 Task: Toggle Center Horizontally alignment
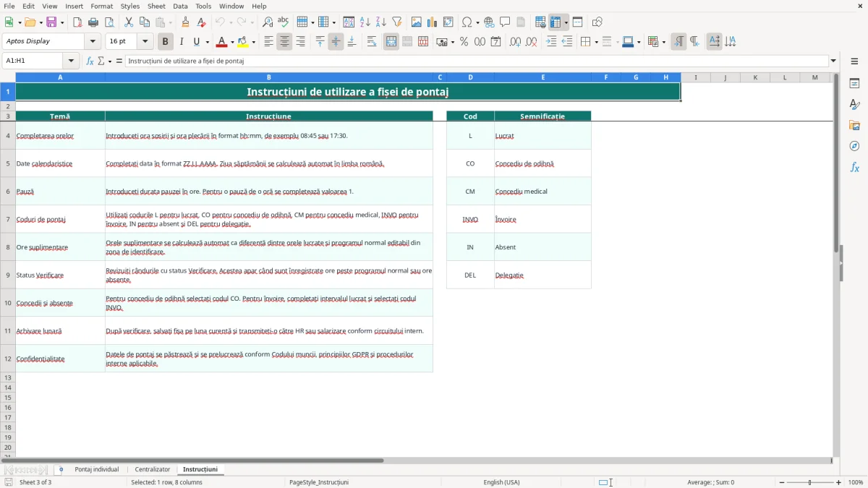pos(284,42)
